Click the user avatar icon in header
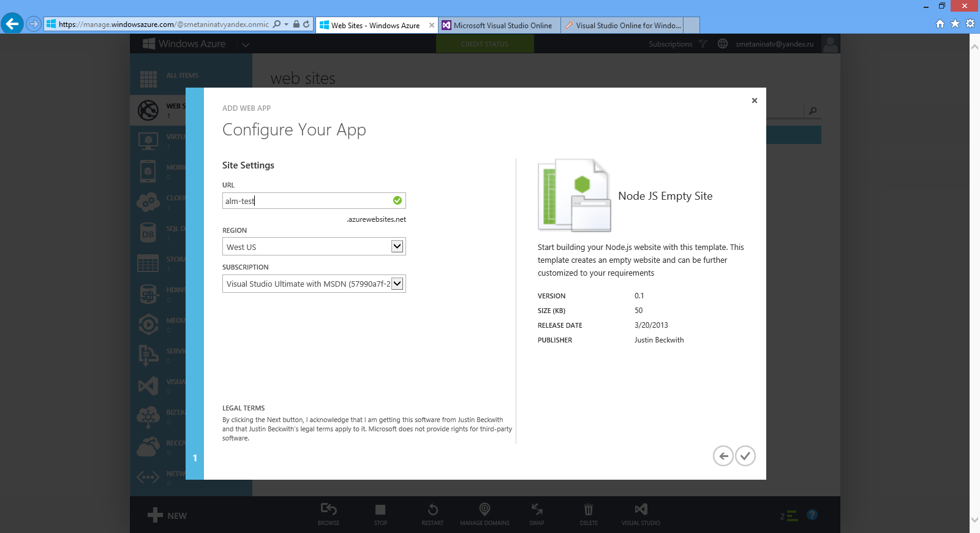Viewport: 980px width, 533px height. (831, 44)
